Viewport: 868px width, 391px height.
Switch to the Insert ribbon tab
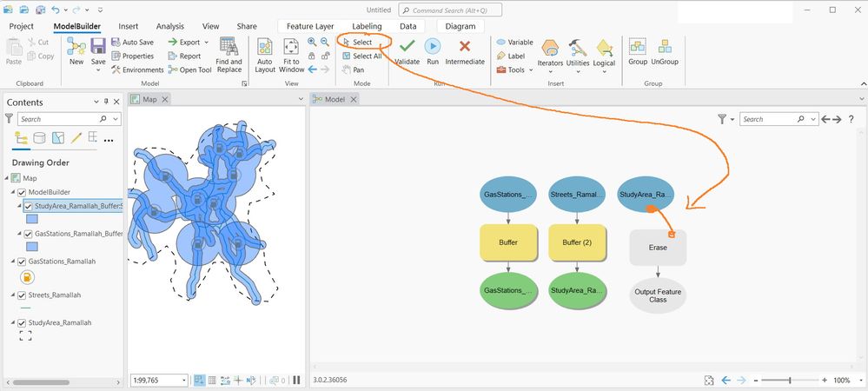129,26
